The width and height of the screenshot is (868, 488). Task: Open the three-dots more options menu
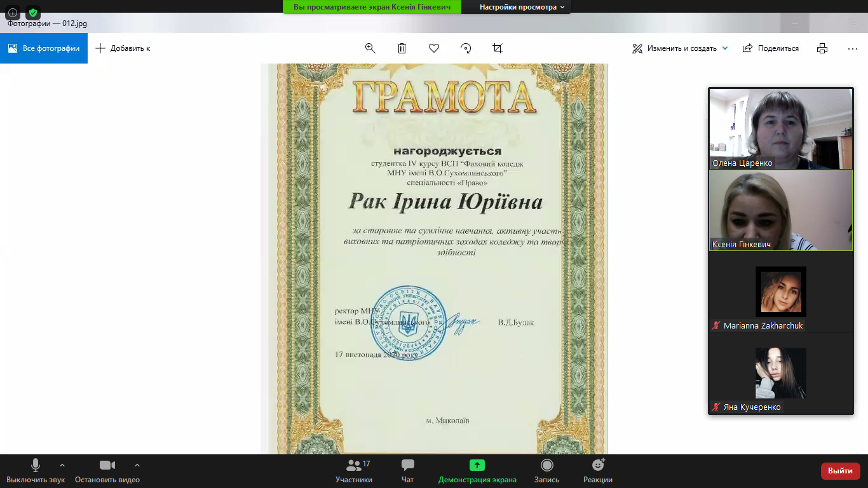coord(853,48)
